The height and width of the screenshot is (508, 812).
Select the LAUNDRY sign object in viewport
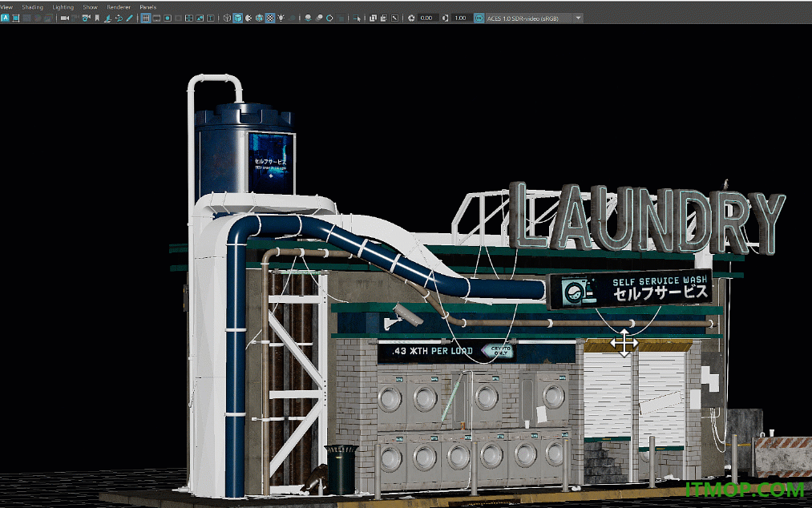(x=648, y=217)
